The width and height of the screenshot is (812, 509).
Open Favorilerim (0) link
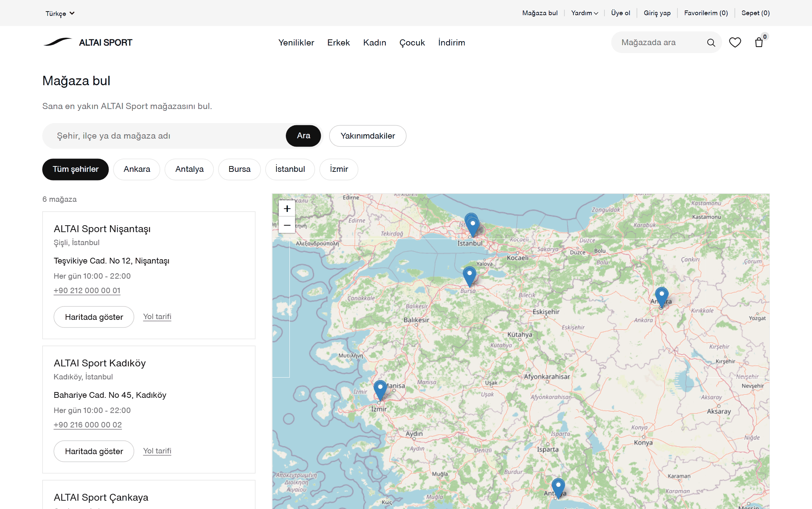coord(706,13)
